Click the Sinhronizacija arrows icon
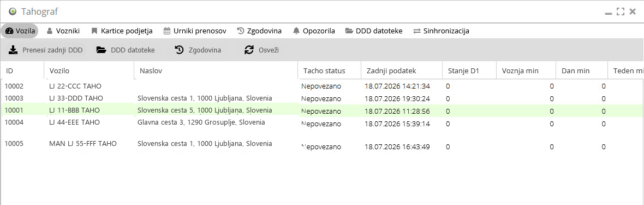Viewport: 644px width, 205px height. tap(417, 31)
